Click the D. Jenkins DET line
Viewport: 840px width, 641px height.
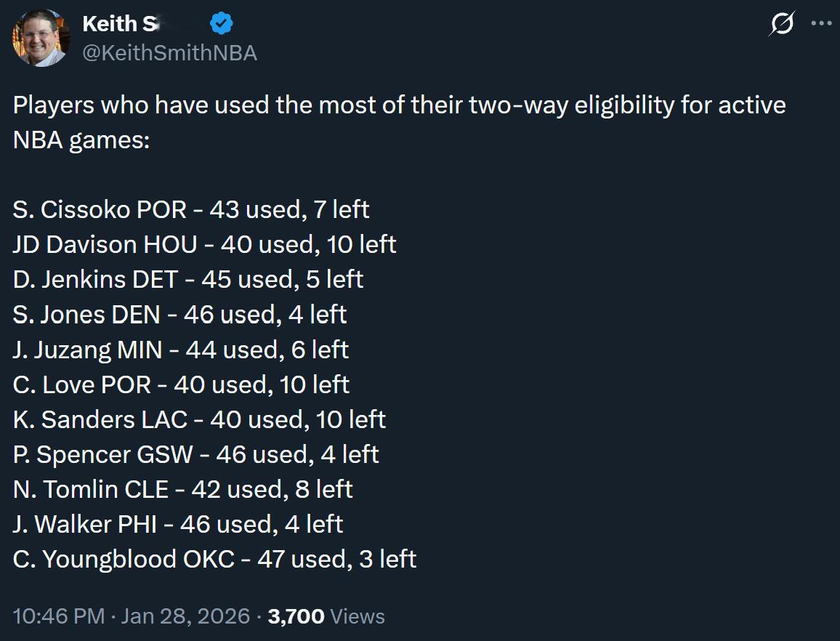coord(187,279)
